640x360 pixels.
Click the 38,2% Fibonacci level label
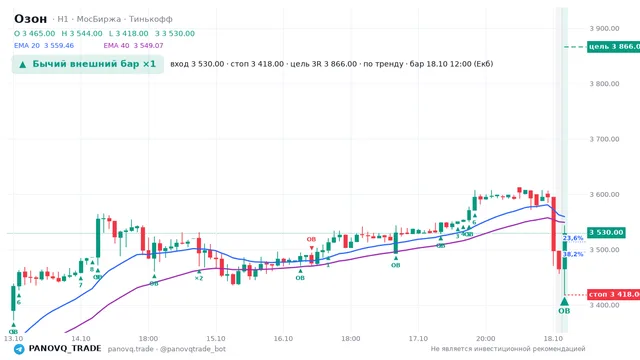tap(573, 254)
